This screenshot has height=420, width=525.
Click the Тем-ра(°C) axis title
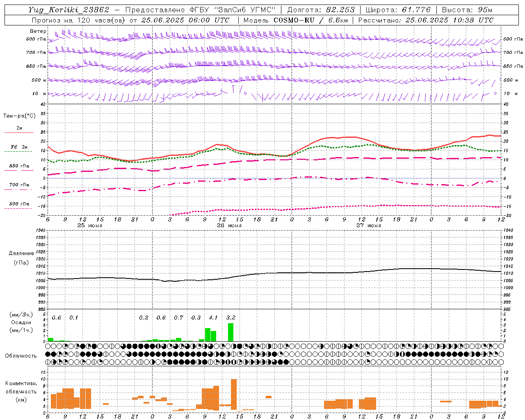click(x=19, y=116)
